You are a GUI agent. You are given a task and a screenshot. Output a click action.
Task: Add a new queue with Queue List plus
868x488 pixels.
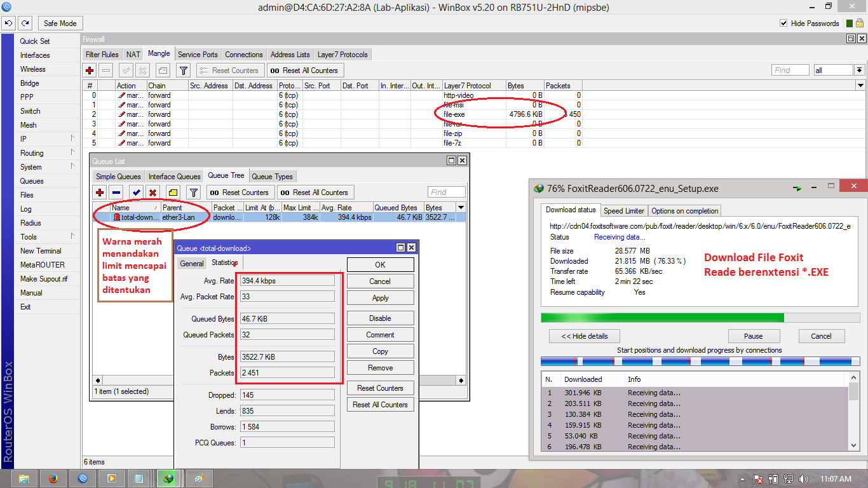pyautogui.click(x=100, y=193)
